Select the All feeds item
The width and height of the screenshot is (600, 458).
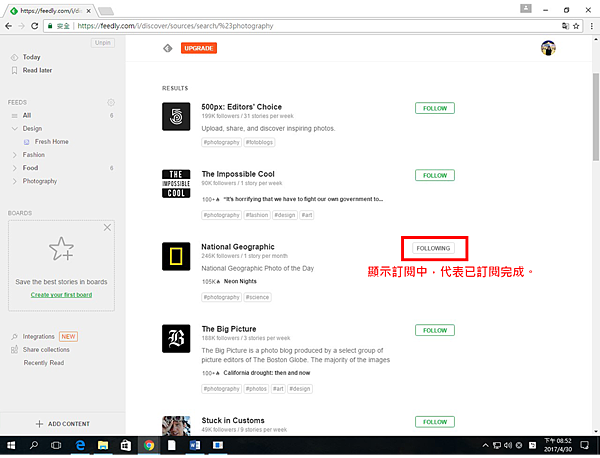pos(27,115)
